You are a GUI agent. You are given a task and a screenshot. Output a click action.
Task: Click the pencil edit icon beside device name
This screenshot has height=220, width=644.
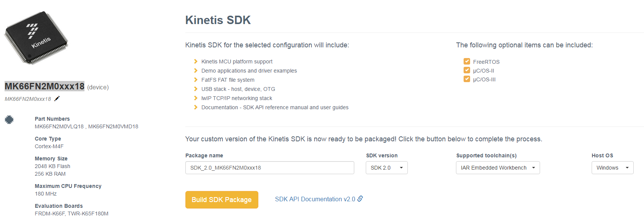coord(57,99)
